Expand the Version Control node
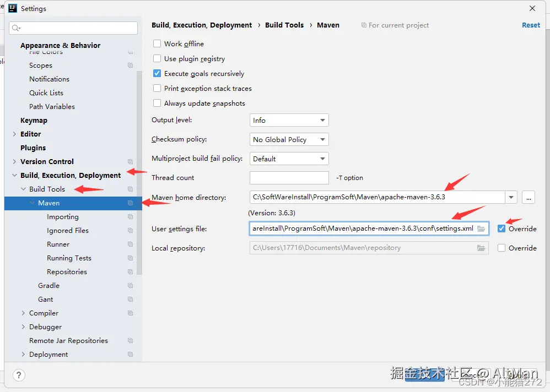The width and height of the screenshot is (550, 392). (x=14, y=161)
